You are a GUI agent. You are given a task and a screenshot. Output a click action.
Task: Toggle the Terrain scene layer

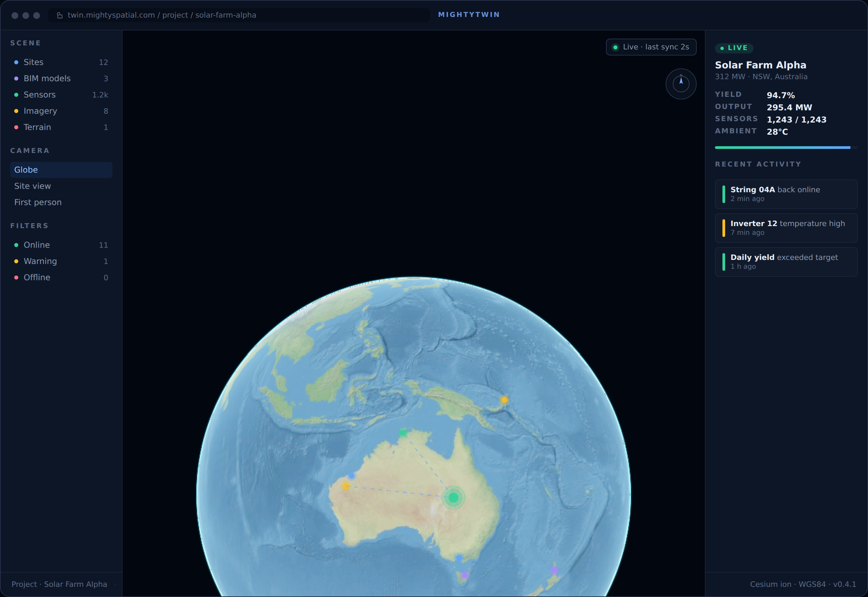click(61, 127)
